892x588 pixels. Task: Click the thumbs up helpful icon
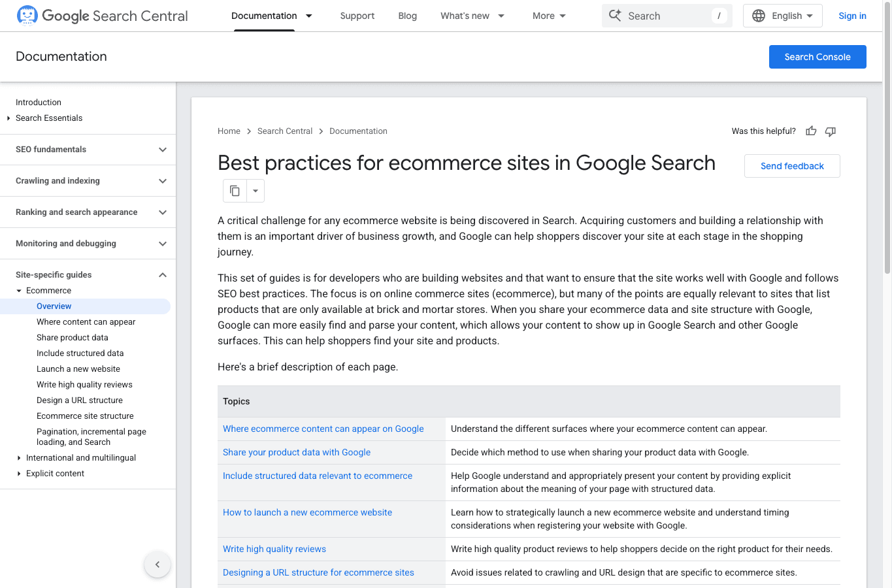pyautogui.click(x=811, y=131)
